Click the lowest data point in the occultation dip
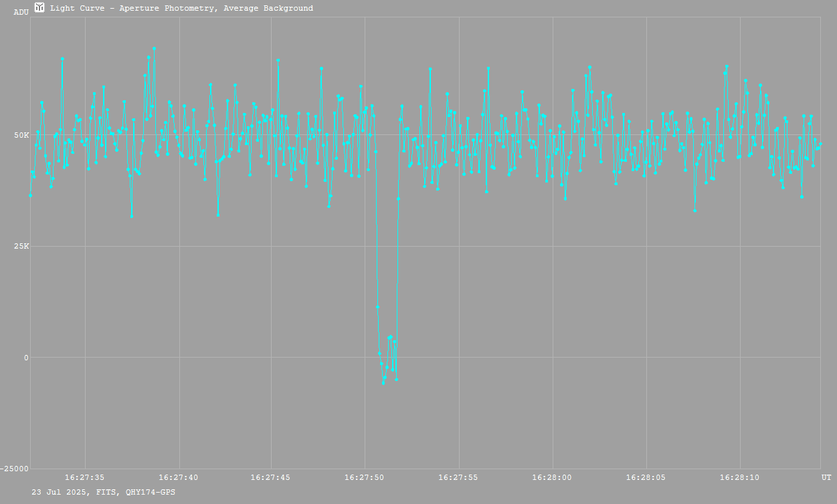The width and height of the screenshot is (837, 504). coord(383,383)
